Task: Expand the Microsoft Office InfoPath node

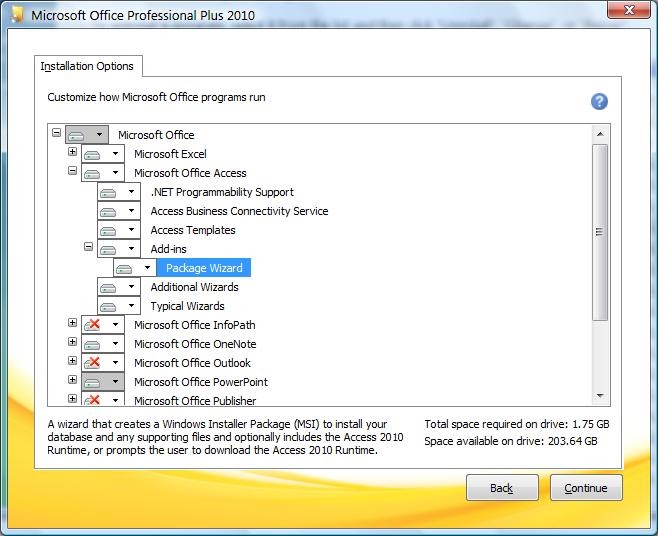Action: click(72, 322)
